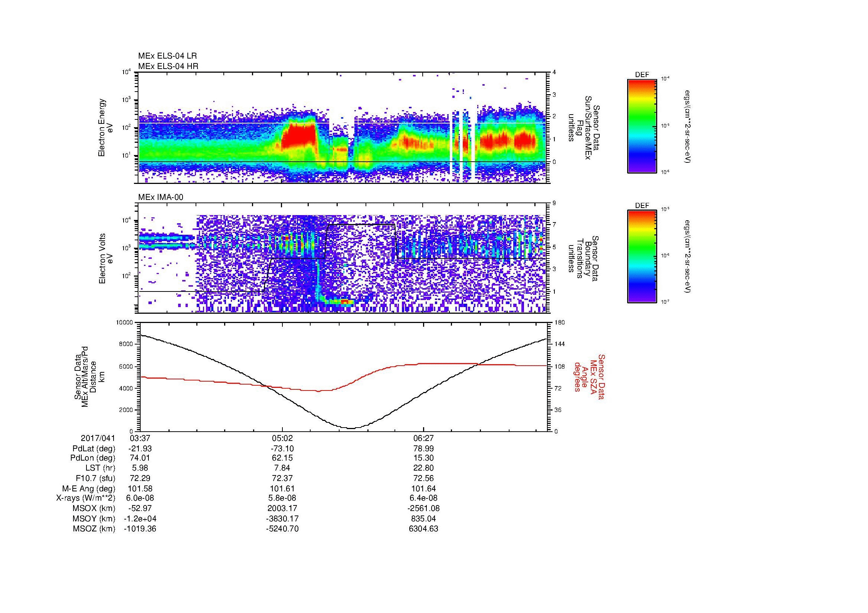Click the PdLat value '-73.10'
Viewport: 868px width, 613px height.
[282, 449]
